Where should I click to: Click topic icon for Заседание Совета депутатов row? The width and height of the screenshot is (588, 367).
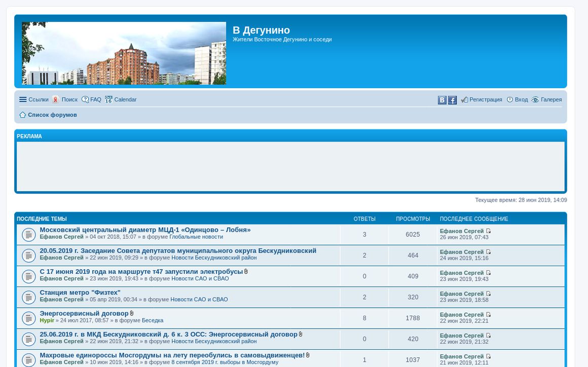click(28, 255)
